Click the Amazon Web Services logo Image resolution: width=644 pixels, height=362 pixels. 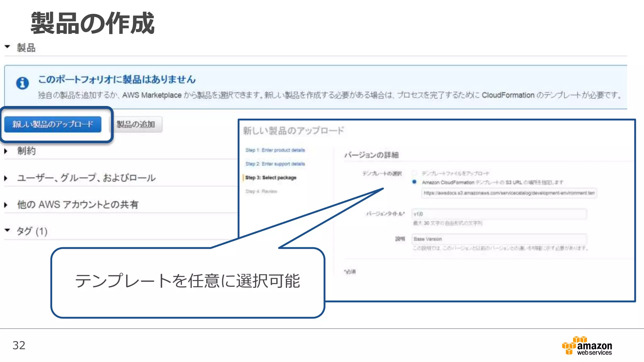[587, 346]
